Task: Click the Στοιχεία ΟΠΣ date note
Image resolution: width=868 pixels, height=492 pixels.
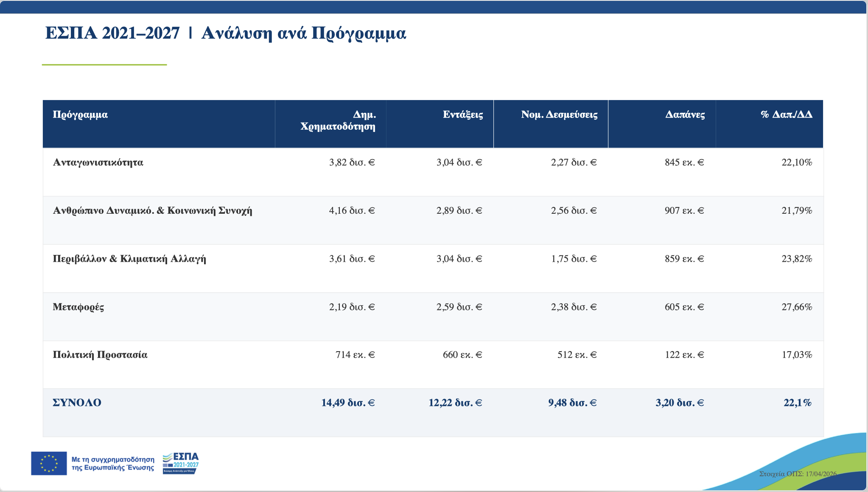Action: [x=798, y=474]
